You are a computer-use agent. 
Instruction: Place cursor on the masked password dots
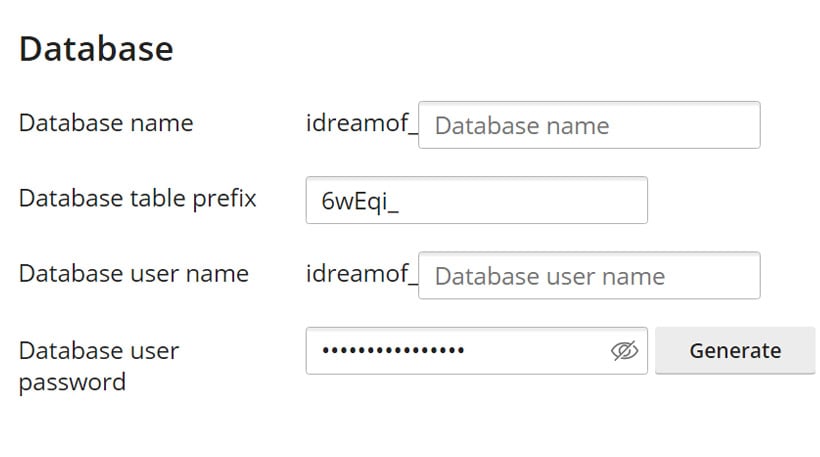pos(393,350)
